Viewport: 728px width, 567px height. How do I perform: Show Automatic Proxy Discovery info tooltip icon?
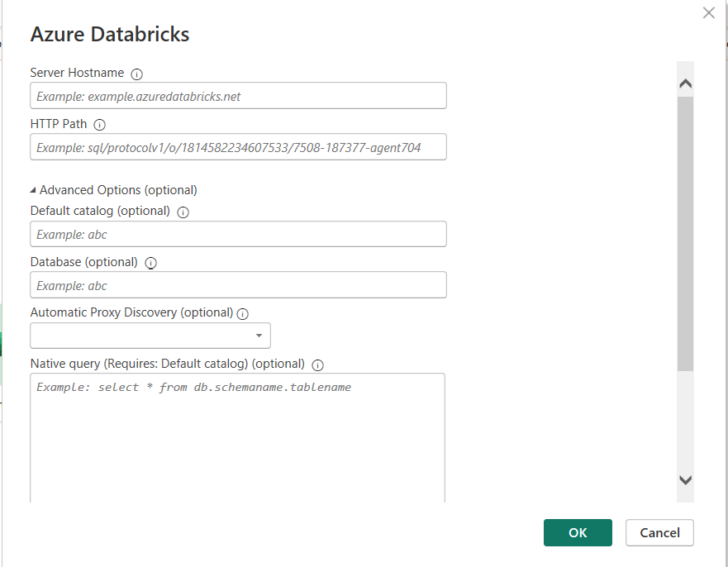click(x=243, y=314)
